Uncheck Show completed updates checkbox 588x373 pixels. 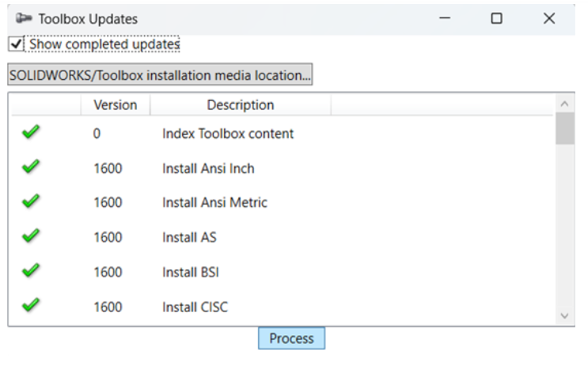coord(16,44)
